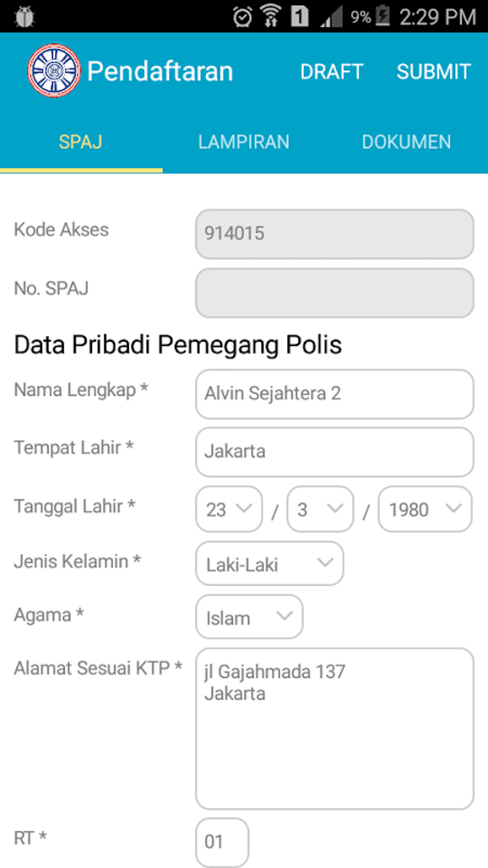Open the birth day dropdown showing 23
Screen dimensions: 488x868
229,509
